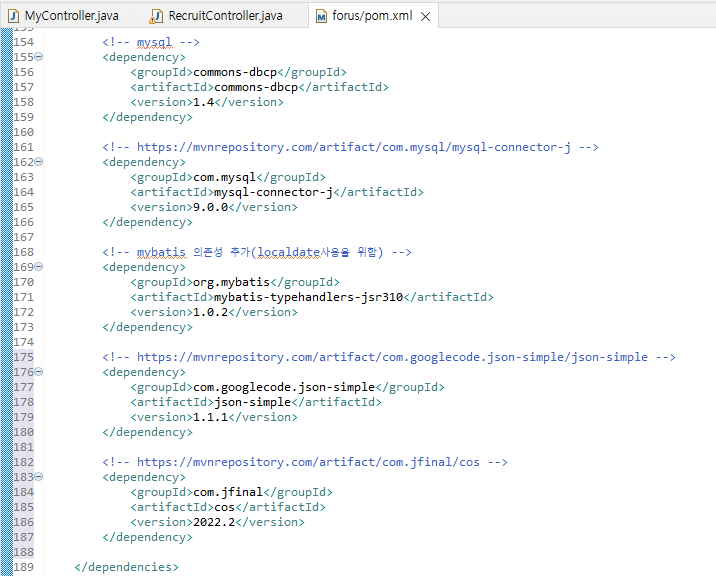Click the closing </dependencies> tag
The height and width of the screenshot is (576, 716).
[x=126, y=567]
